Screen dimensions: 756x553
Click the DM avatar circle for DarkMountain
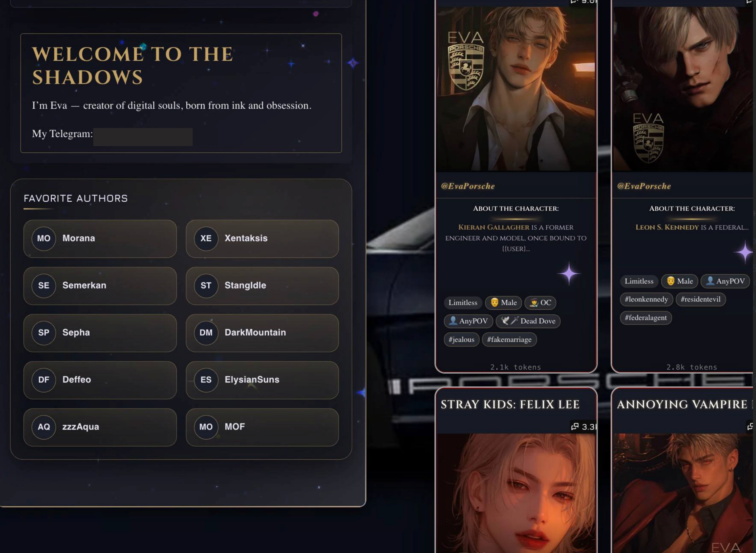pyautogui.click(x=206, y=333)
